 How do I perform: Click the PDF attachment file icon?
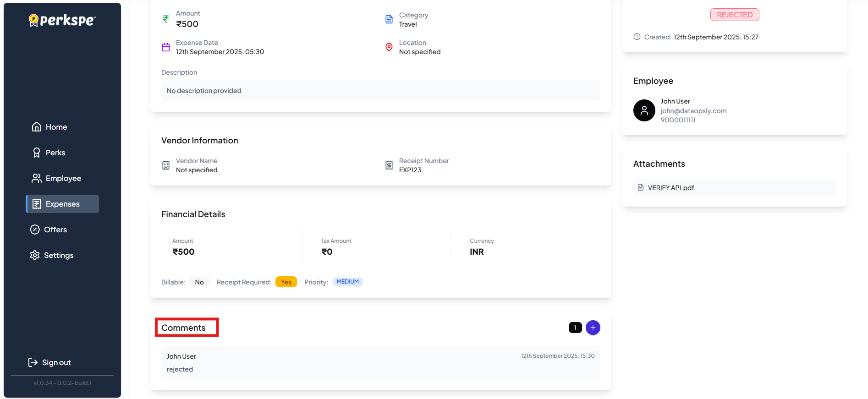coord(641,187)
